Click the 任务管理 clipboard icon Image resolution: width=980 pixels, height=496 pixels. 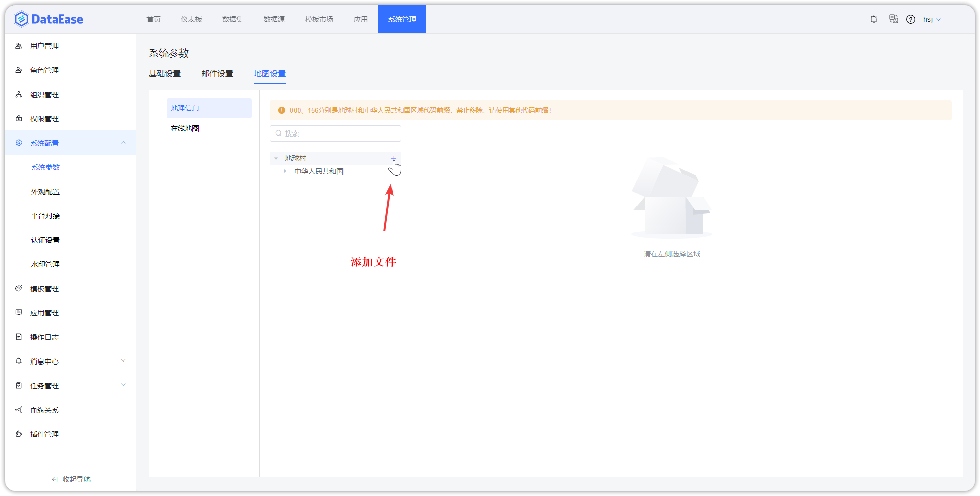(x=19, y=385)
